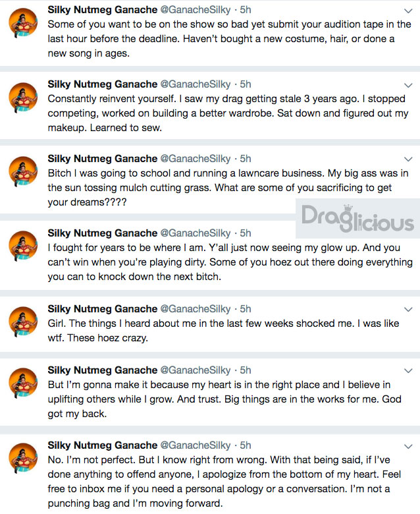Open Silky Nutmeg Ganache name on the apology tweet

pos(103,445)
